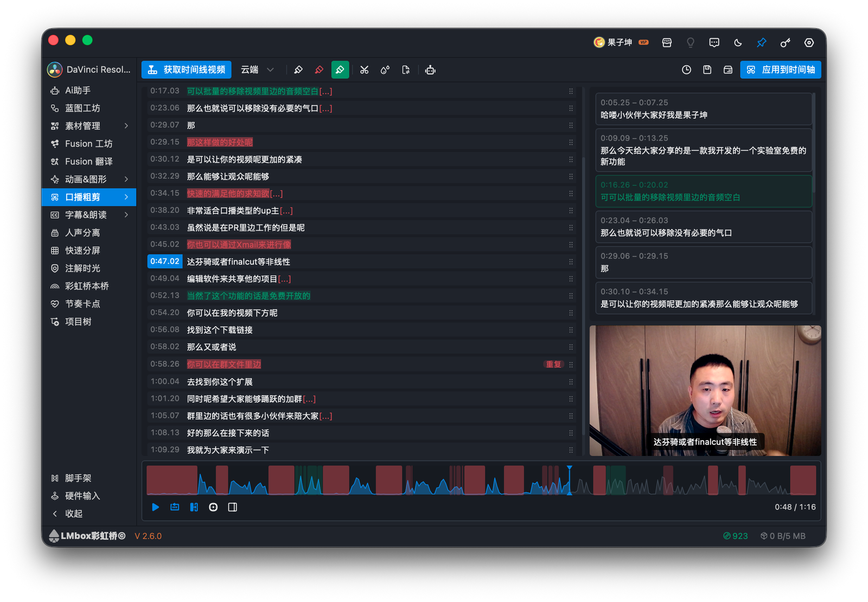This screenshot has width=868, height=602.
Task: Click the robot AI icon in toolbar
Action: [x=430, y=70]
